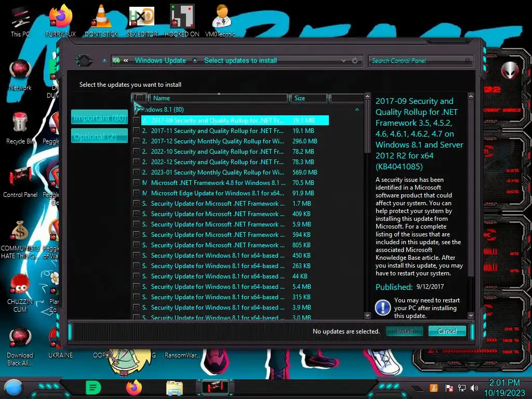This screenshot has height=399, width=532.
Task: Select the 805 KB Security Update for .NET Framework
Action: 231,245
